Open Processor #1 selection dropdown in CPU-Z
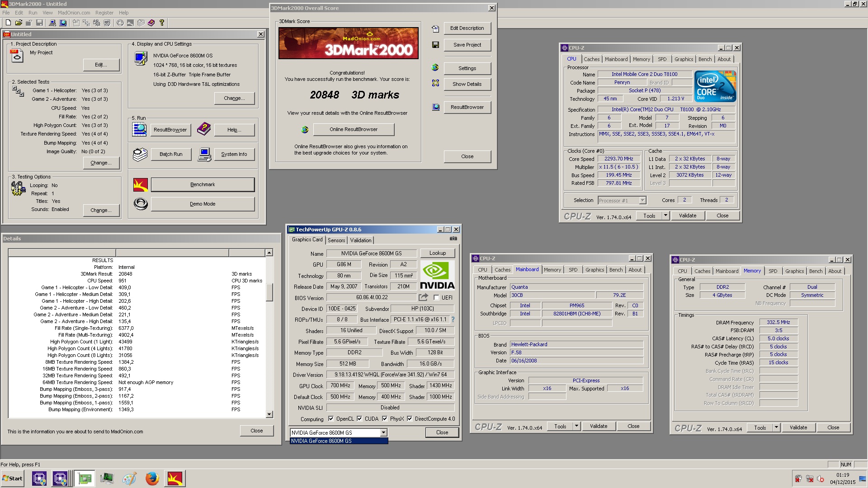 click(x=642, y=200)
